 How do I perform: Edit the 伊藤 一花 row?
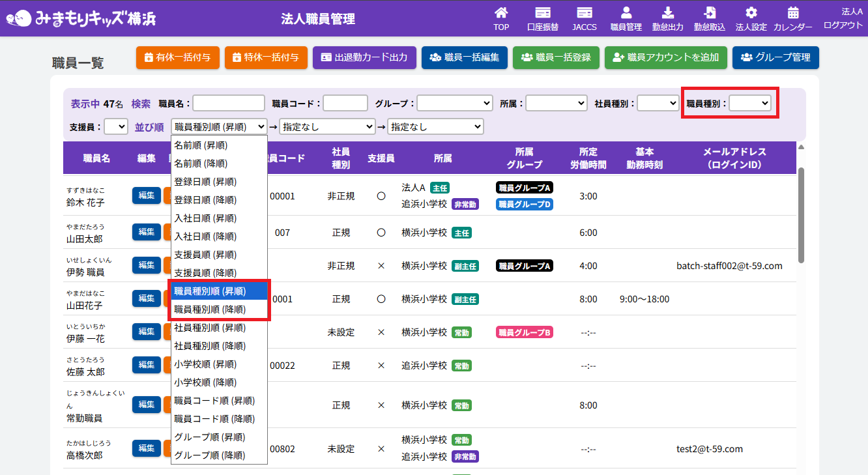(x=147, y=332)
